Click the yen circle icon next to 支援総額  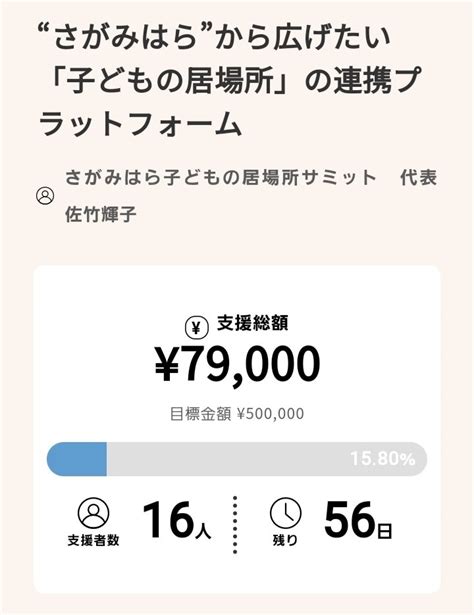coord(196,328)
